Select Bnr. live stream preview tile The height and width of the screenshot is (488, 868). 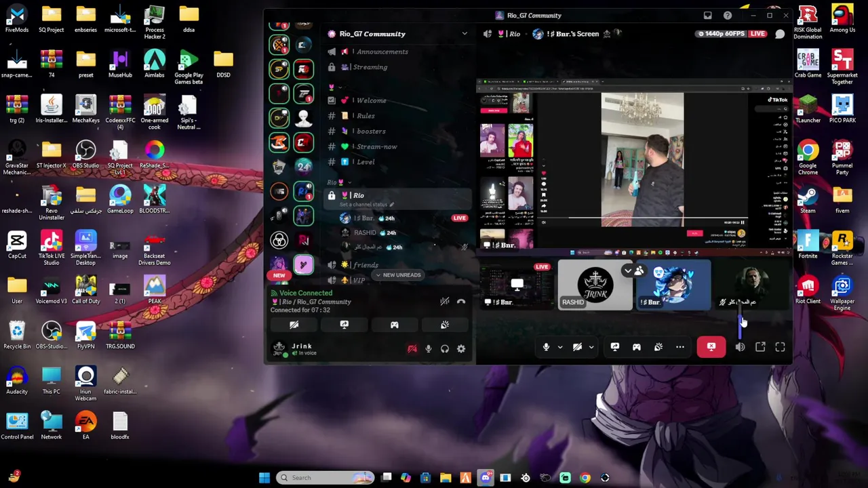point(517,285)
